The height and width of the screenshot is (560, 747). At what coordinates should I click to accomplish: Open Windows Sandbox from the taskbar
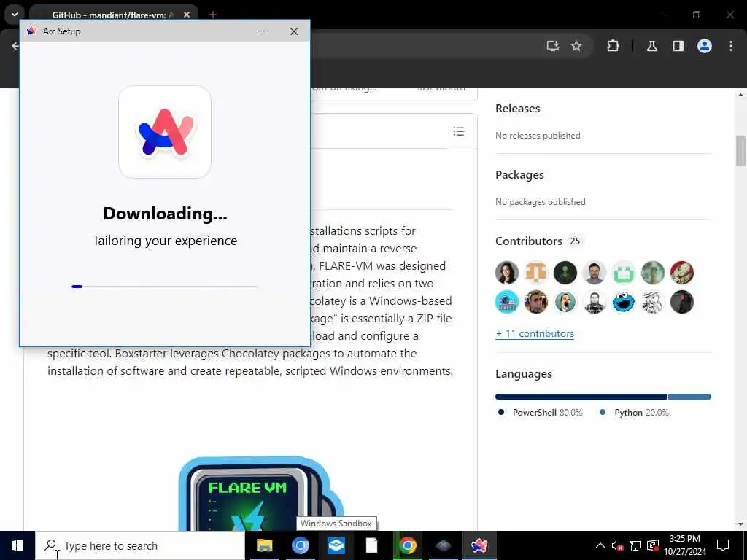tap(336, 545)
